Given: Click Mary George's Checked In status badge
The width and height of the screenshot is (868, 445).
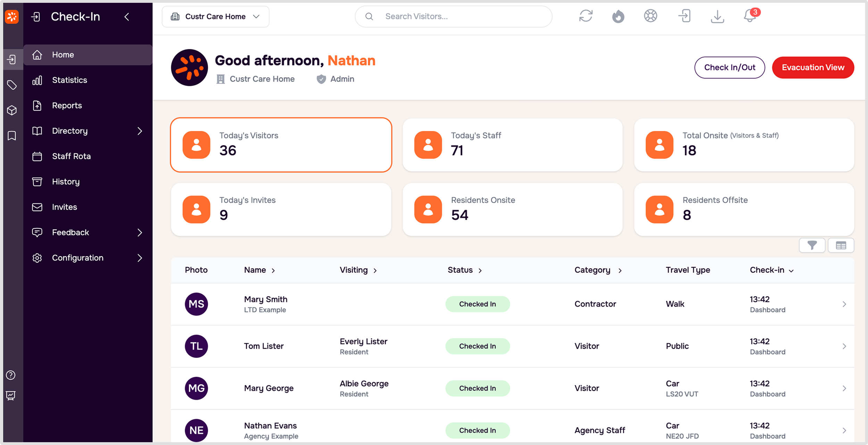Looking at the screenshot, I should pos(477,388).
